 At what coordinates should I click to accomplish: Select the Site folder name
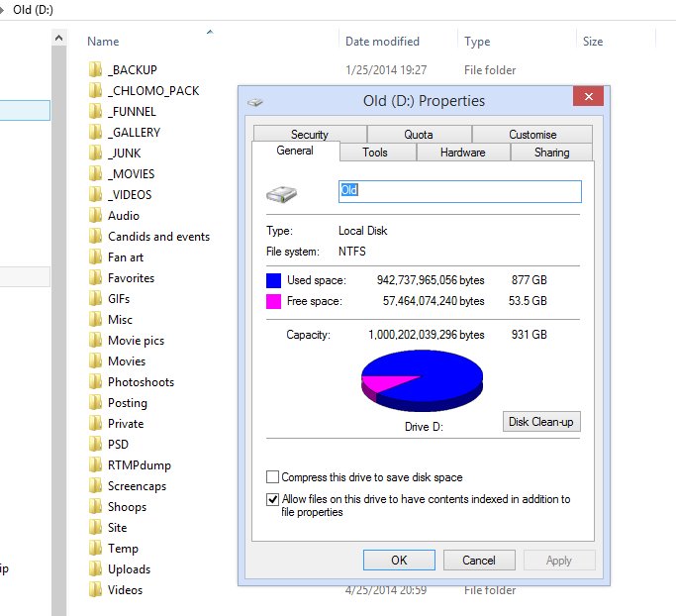(117, 528)
